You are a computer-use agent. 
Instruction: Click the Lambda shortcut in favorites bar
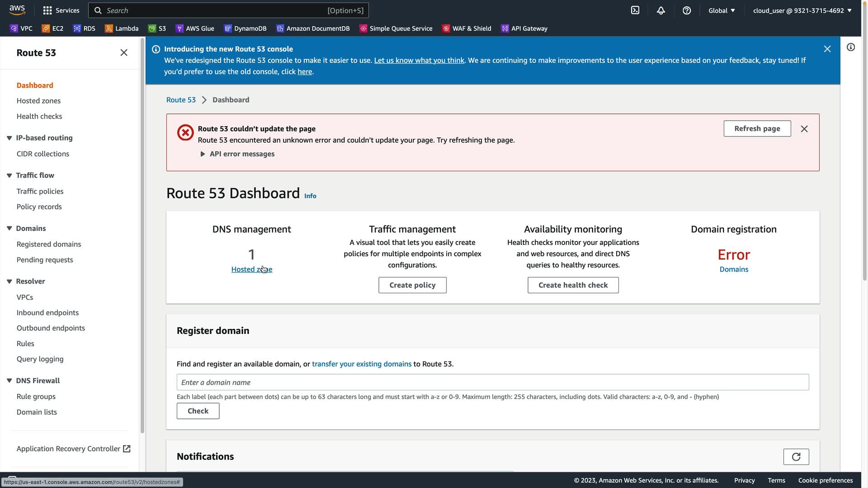pos(122,28)
